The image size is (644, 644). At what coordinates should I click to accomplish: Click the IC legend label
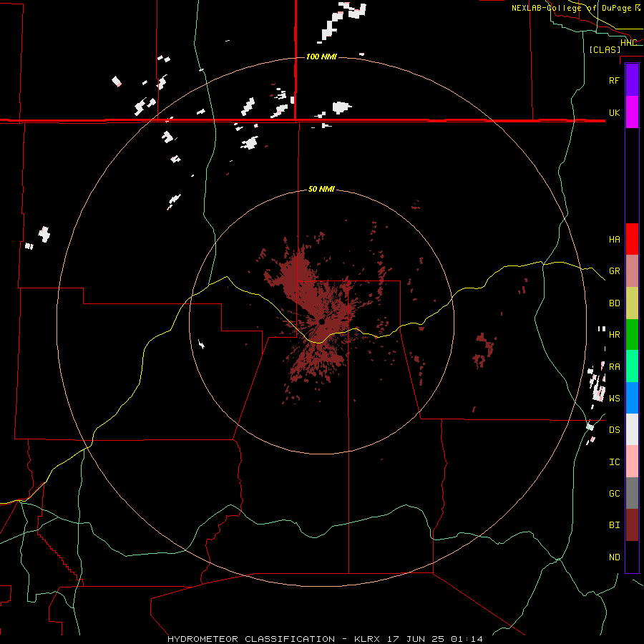pyautogui.click(x=614, y=462)
